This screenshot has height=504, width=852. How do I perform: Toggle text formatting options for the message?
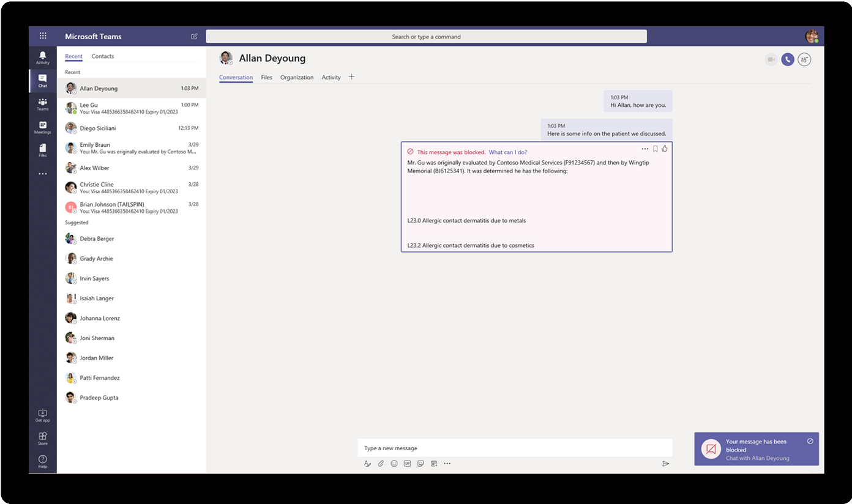(368, 463)
